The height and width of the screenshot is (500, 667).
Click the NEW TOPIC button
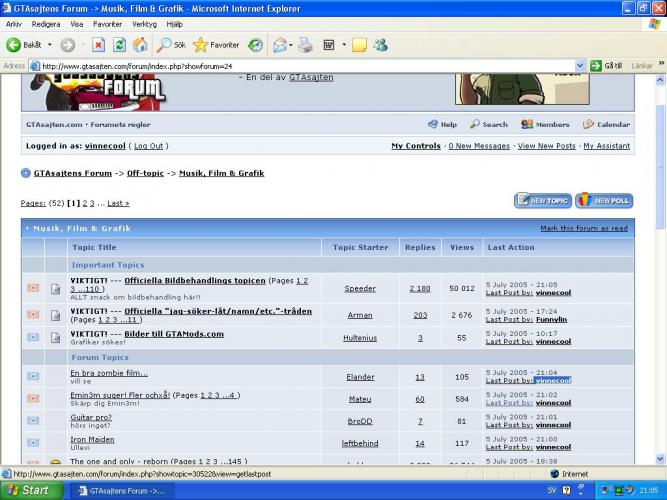543,200
